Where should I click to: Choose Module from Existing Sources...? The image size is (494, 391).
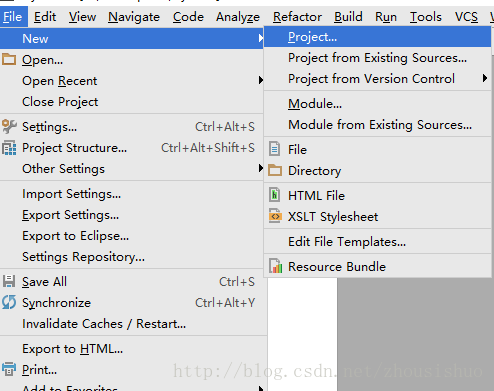(378, 125)
